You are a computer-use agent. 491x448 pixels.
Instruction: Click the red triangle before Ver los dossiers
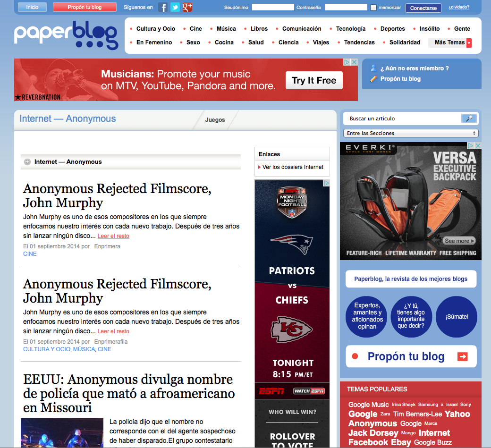click(259, 167)
